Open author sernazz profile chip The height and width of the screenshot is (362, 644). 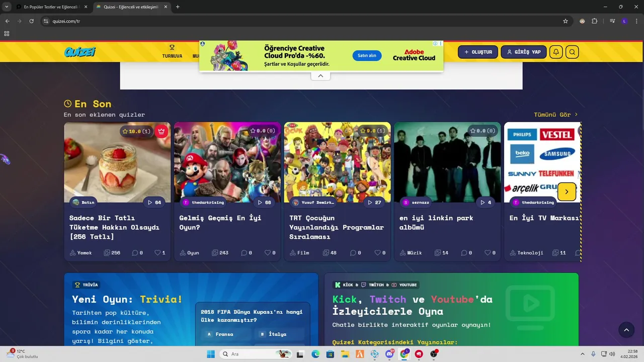416,202
